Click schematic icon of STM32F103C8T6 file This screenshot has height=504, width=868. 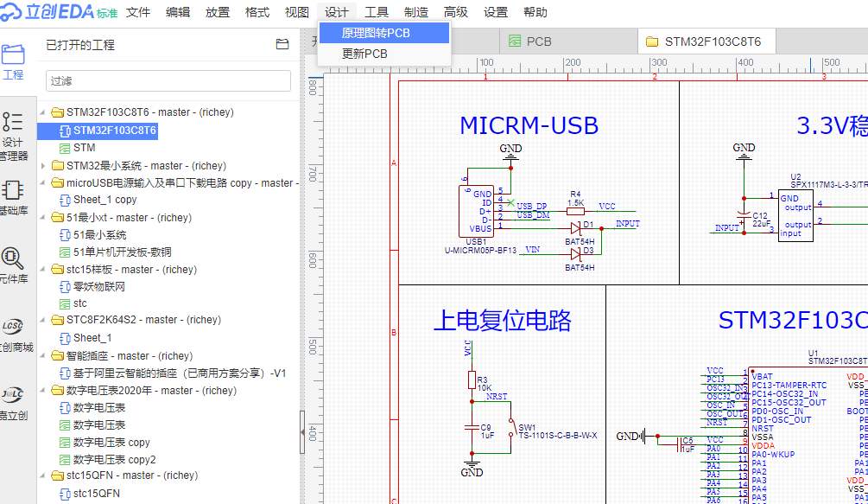click(x=65, y=131)
